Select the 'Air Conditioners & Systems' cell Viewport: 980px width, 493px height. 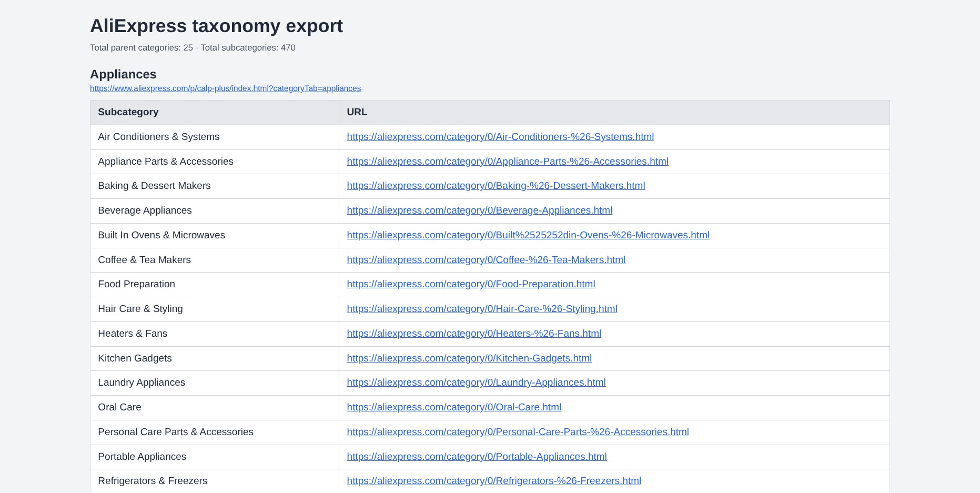click(x=215, y=137)
